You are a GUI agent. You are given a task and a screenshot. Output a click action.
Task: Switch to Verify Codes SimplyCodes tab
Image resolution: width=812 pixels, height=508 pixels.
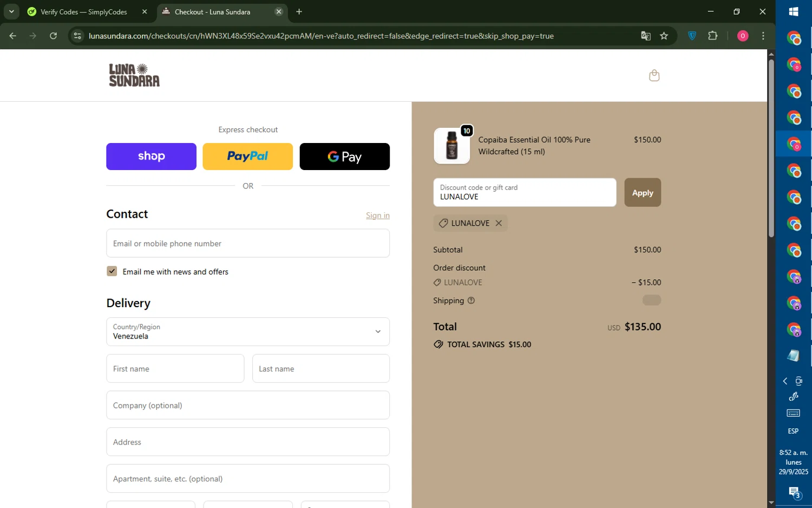tap(84, 11)
